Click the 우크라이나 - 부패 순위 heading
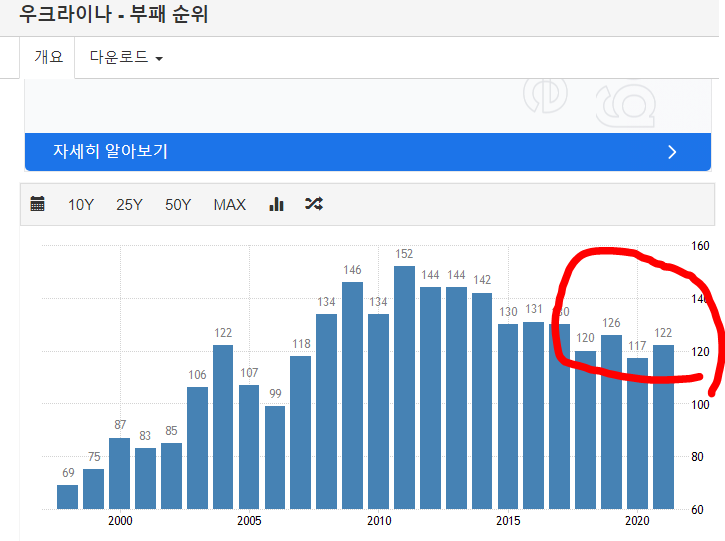This screenshot has height=541, width=725. click(114, 14)
